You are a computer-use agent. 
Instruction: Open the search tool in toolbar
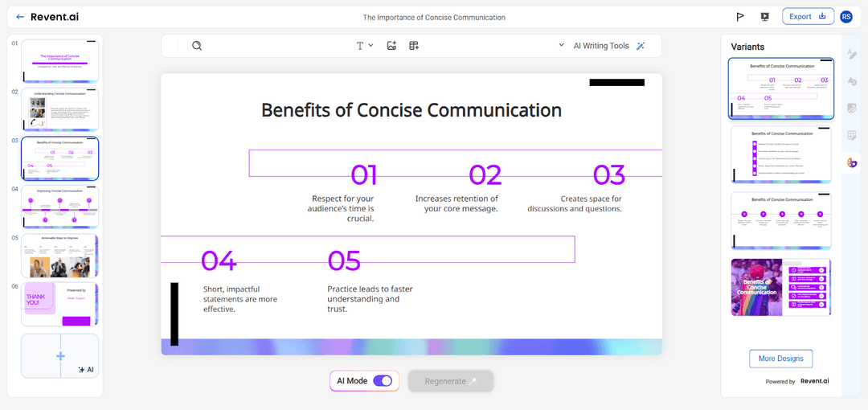[x=197, y=46]
